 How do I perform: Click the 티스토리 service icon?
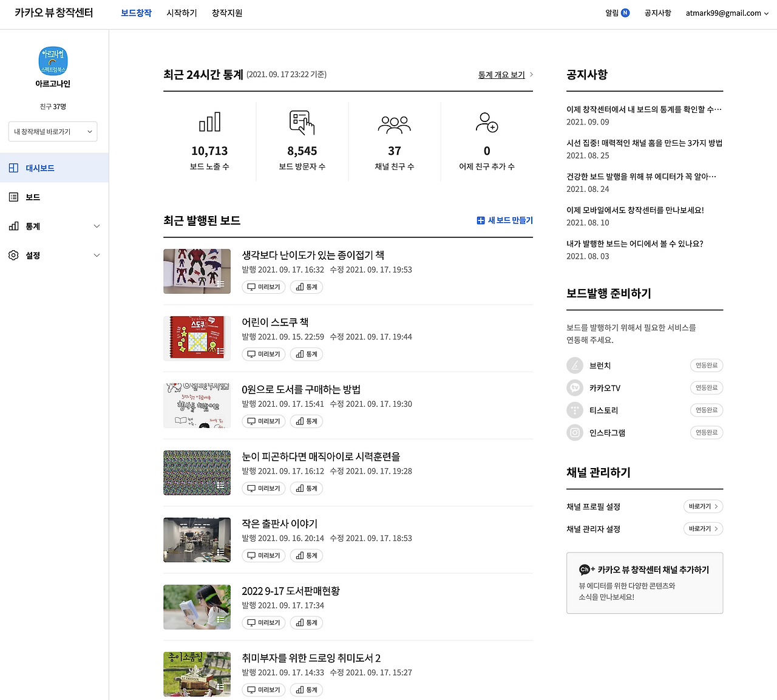click(574, 410)
